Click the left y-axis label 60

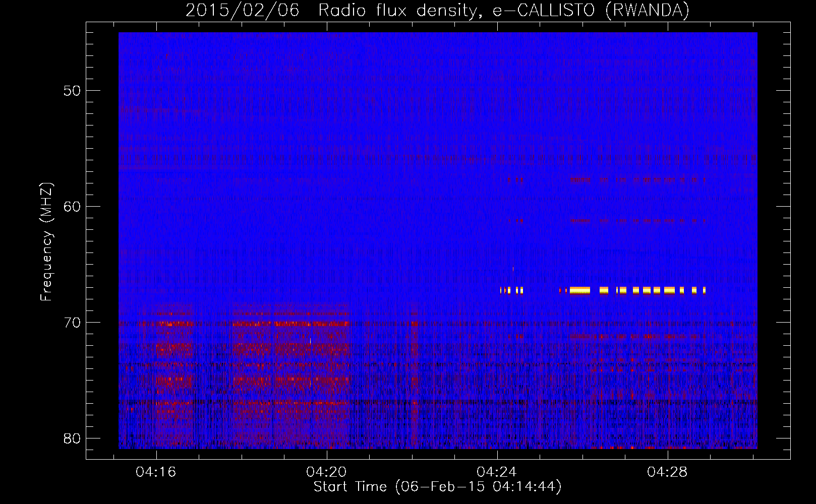(72, 207)
